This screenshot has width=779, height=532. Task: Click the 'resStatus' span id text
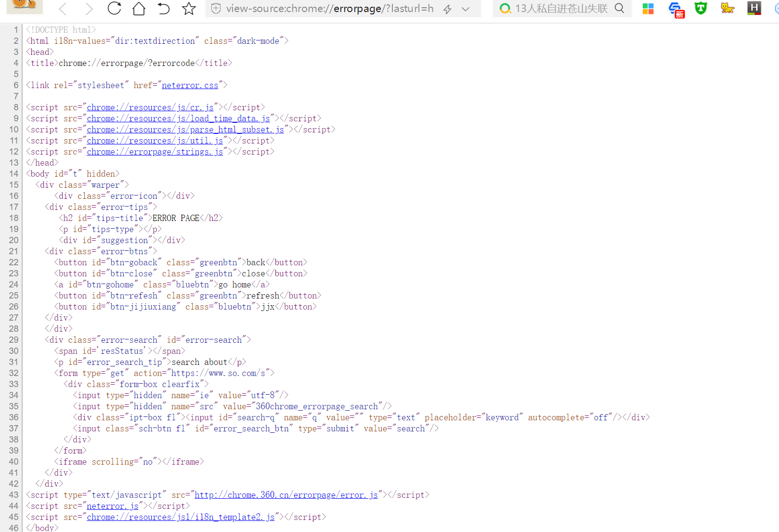point(122,351)
